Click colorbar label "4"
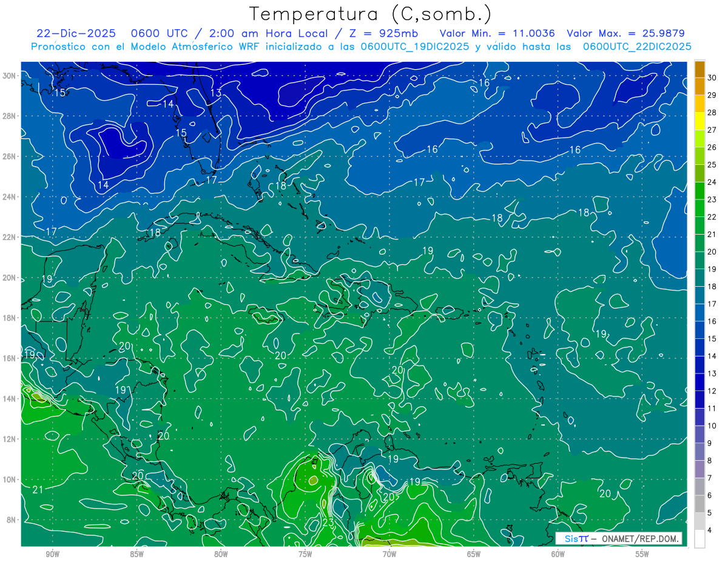This screenshot has width=728, height=562. pyautogui.click(x=710, y=530)
